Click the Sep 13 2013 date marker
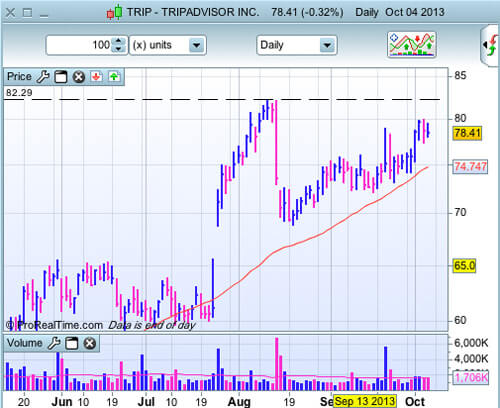The height and width of the screenshot is (408, 500). tap(365, 401)
